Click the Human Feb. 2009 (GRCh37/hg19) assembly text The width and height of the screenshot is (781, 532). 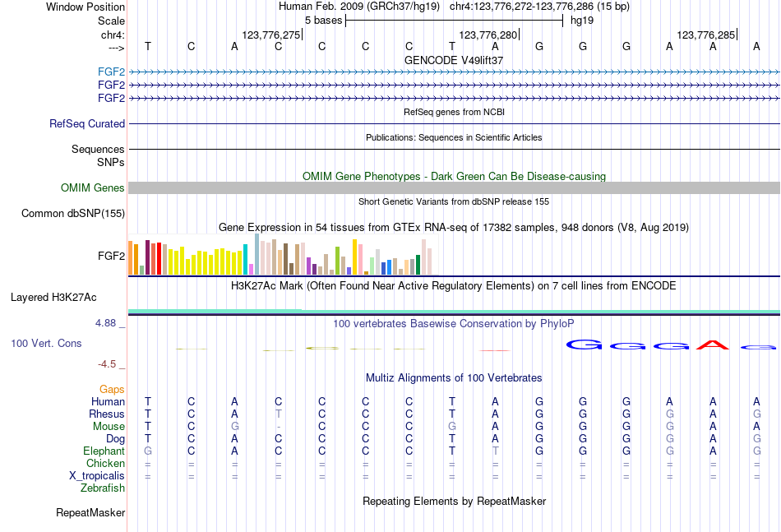point(359,7)
